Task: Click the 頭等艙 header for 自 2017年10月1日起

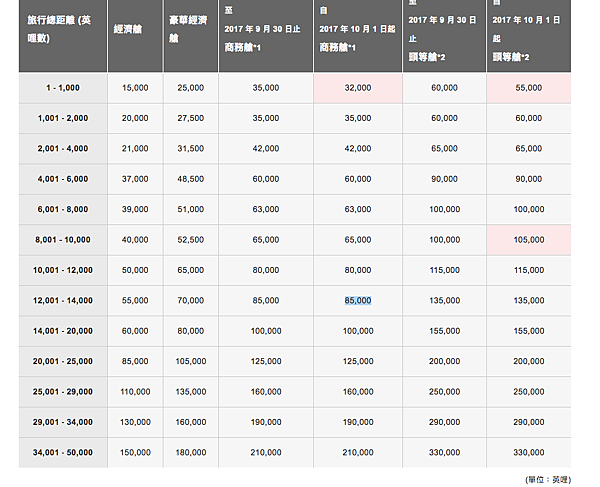Action: pos(528,36)
